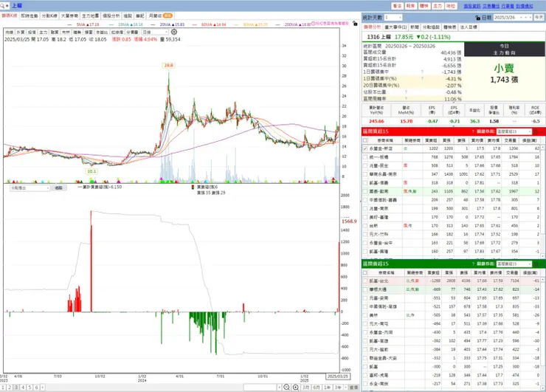The width and height of the screenshot is (546, 392).
Task: Tick checkbox for 永豐金-新店 row
Action: click(365, 148)
